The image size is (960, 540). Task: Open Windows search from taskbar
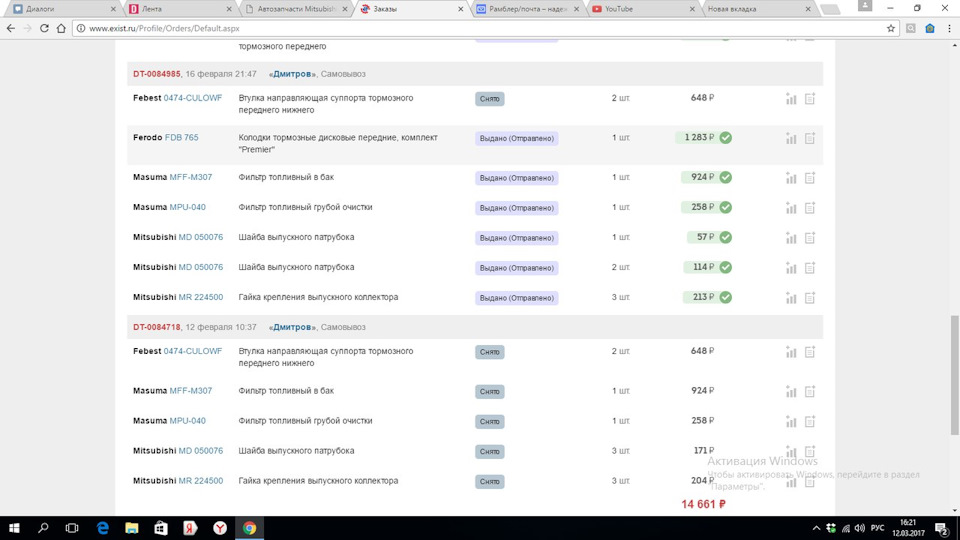coord(43,528)
